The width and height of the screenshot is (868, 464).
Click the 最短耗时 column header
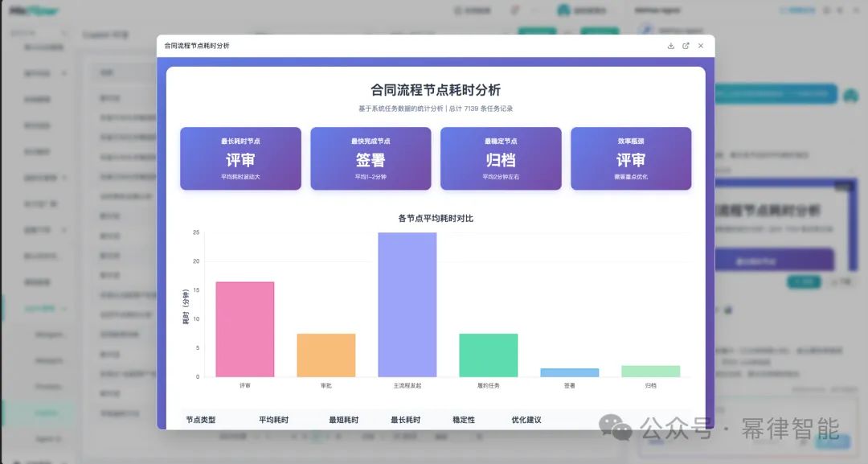point(344,420)
